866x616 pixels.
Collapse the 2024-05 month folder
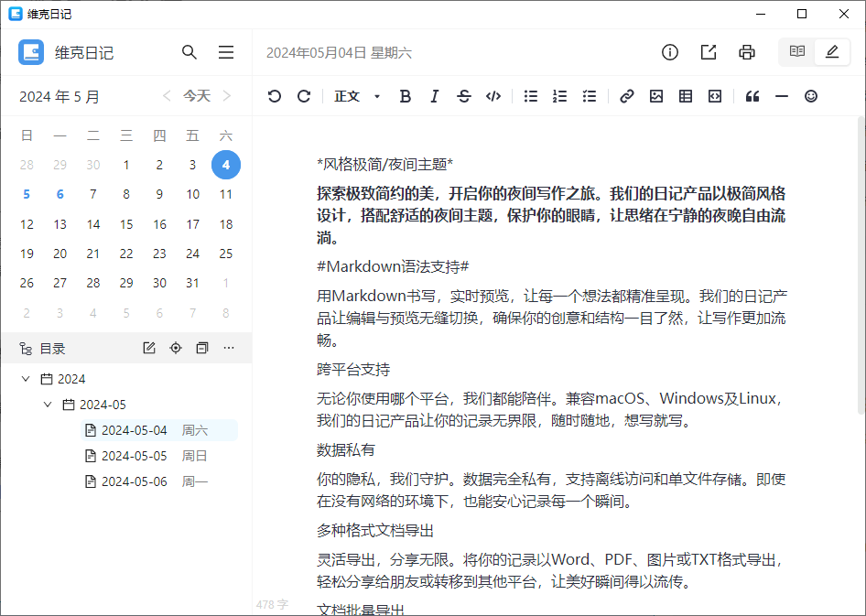click(x=48, y=405)
